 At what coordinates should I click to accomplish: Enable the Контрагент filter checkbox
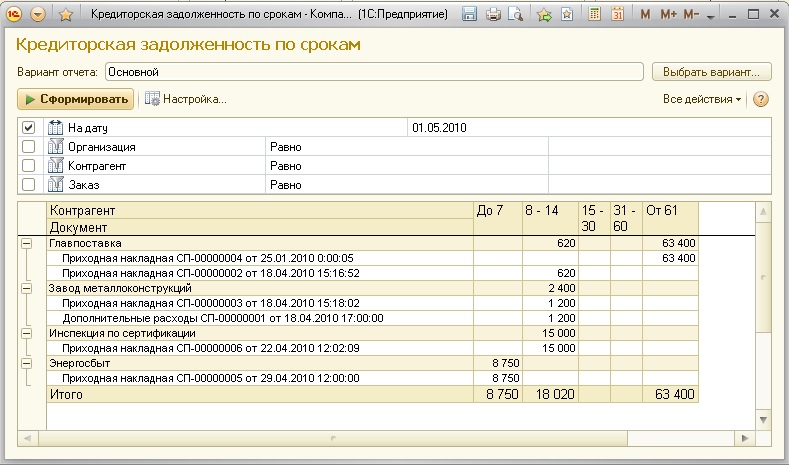point(29,166)
